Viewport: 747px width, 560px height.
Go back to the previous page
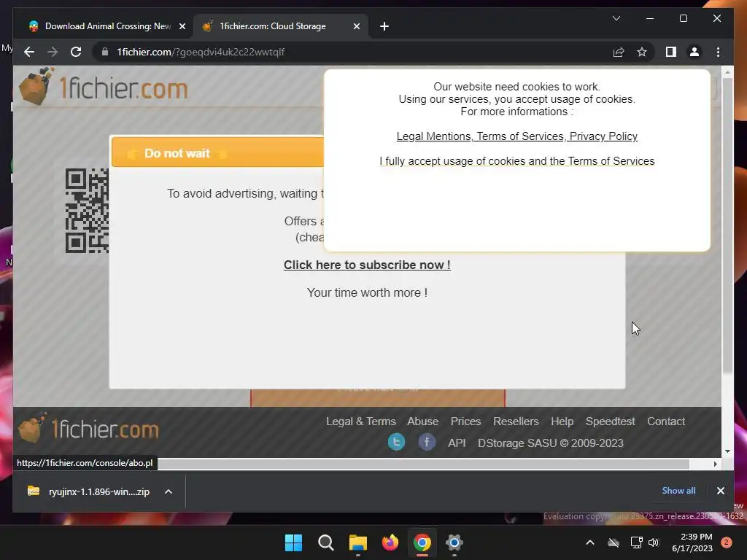pyautogui.click(x=29, y=52)
